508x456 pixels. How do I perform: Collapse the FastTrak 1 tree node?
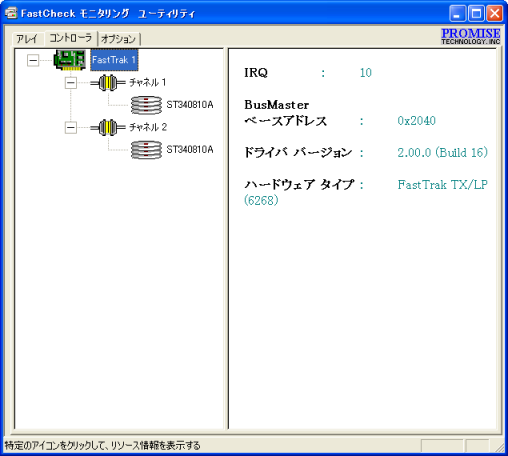coord(33,60)
